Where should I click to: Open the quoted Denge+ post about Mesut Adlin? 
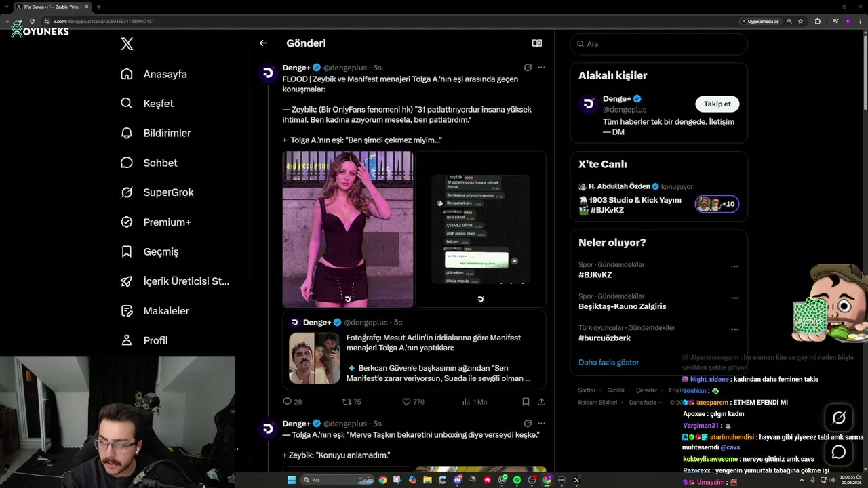(414, 350)
